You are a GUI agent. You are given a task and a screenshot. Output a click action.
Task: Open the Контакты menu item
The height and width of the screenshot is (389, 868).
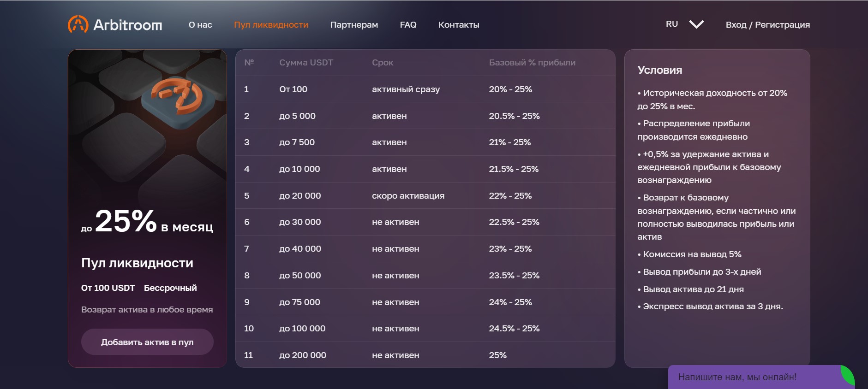(x=459, y=25)
